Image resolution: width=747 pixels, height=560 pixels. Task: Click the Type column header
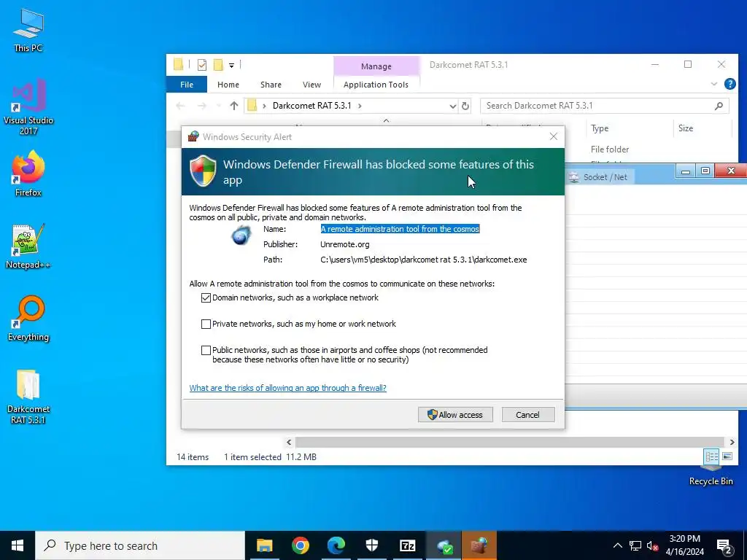(629, 128)
